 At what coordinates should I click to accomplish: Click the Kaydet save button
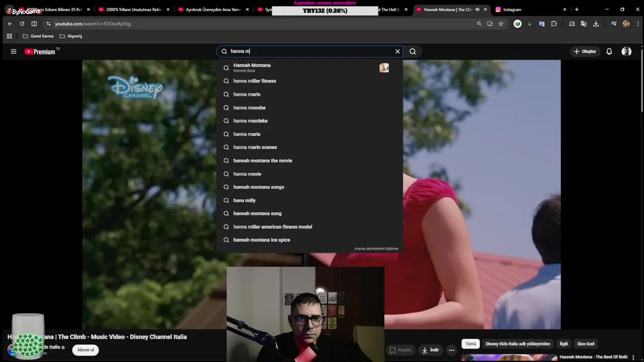[400, 350]
